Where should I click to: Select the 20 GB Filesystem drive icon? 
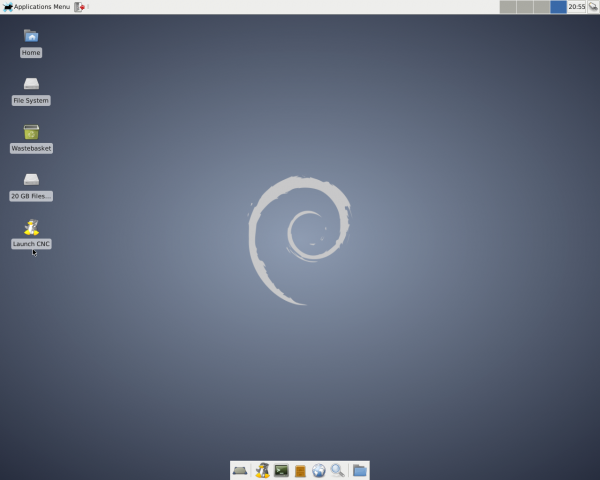coord(31,180)
